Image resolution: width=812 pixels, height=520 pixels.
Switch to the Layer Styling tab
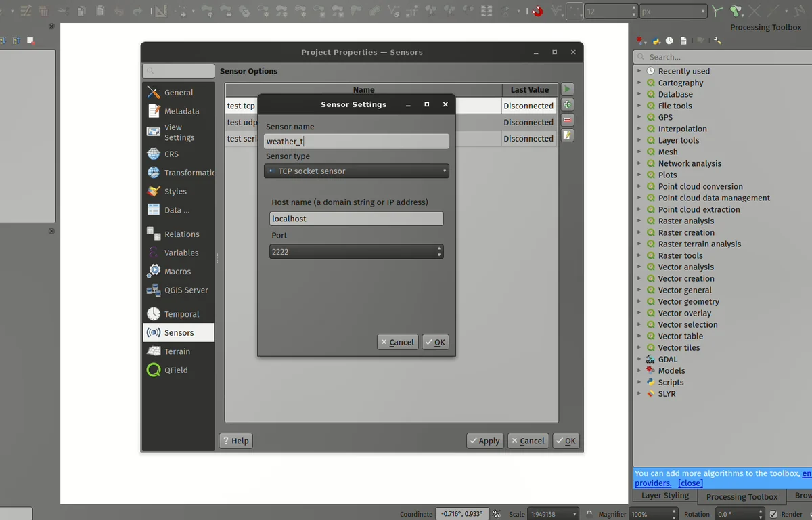(x=664, y=496)
